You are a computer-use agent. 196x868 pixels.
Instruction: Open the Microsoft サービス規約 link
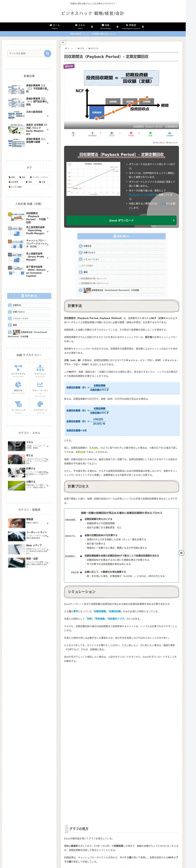pos(142,195)
